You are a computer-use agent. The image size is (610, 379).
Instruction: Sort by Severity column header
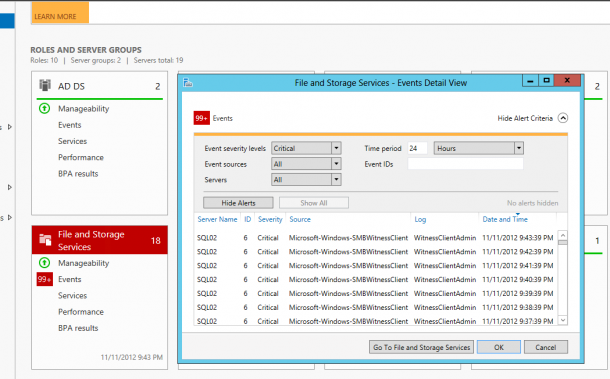coord(270,219)
